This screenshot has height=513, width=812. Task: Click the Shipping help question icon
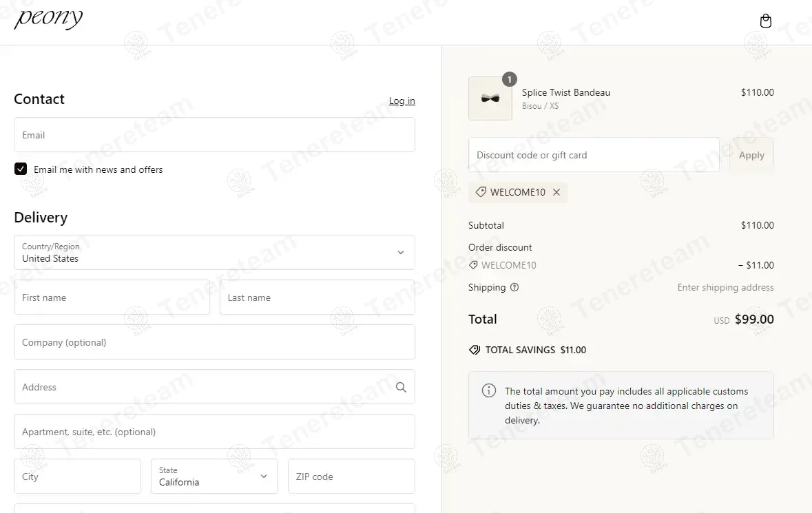coord(514,287)
